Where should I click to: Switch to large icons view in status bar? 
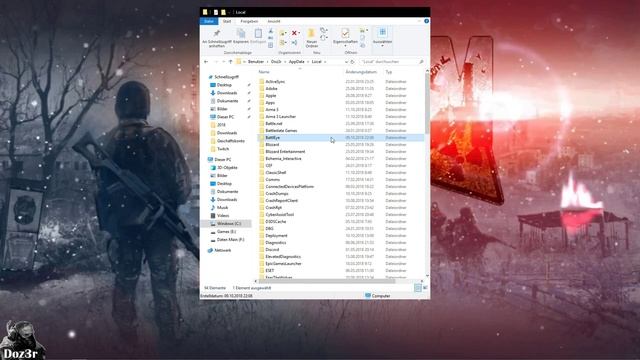[x=425, y=288]
